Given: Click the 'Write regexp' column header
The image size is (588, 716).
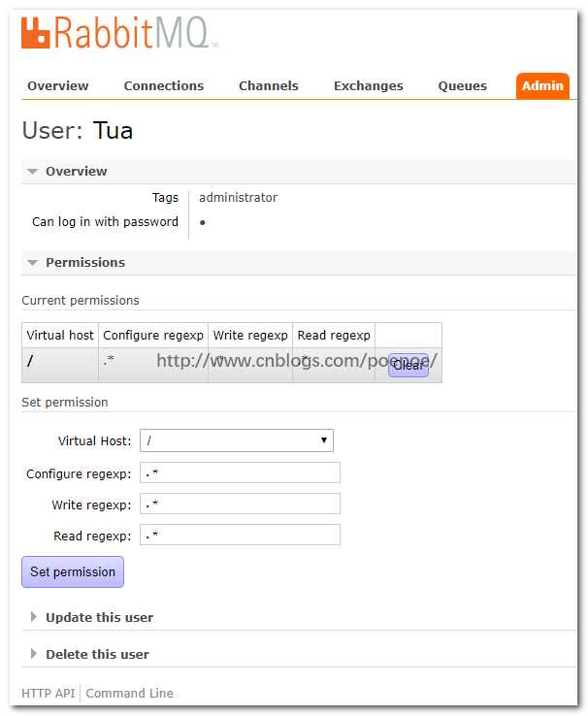Looking at the screenshot, I should click(x=250, y=335).
